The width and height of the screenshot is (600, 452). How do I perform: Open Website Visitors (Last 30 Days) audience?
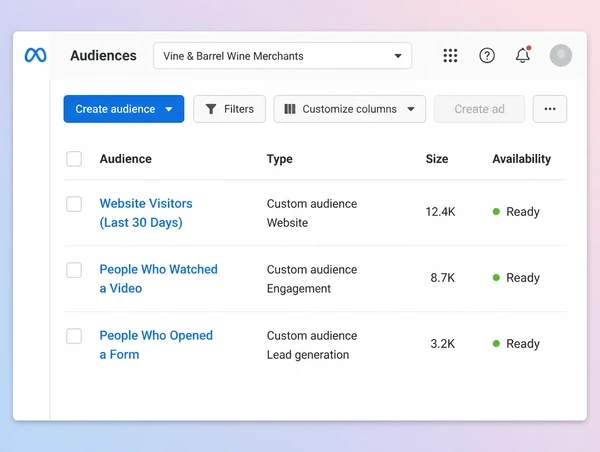coord(146,213)
